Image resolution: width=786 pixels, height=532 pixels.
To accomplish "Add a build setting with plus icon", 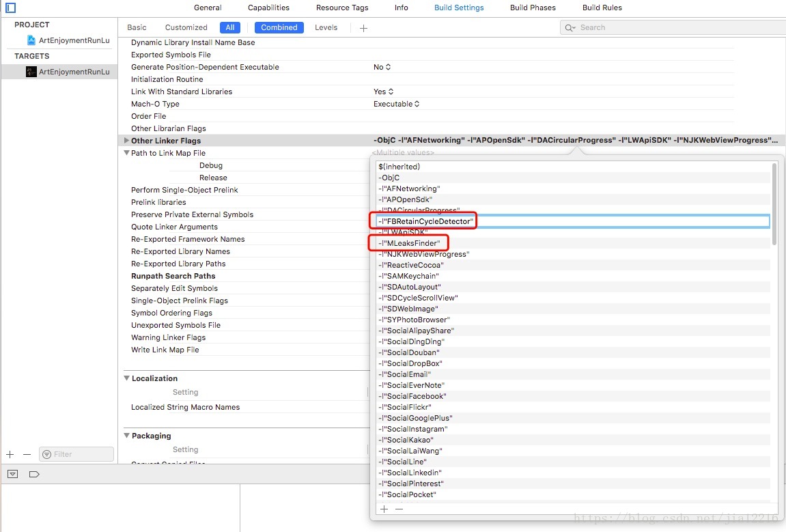I will [x=363, y=28].
